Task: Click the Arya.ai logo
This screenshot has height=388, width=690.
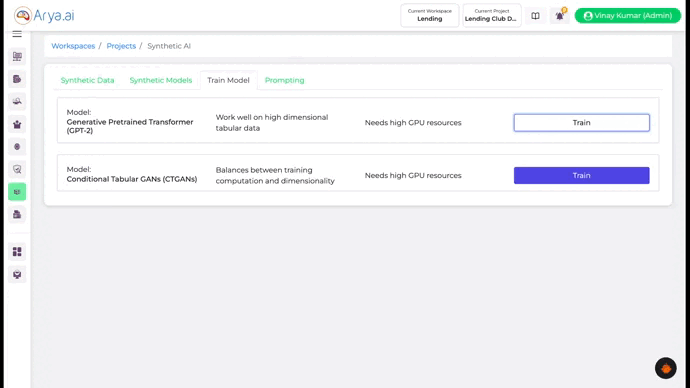Action: click(44, 15)
